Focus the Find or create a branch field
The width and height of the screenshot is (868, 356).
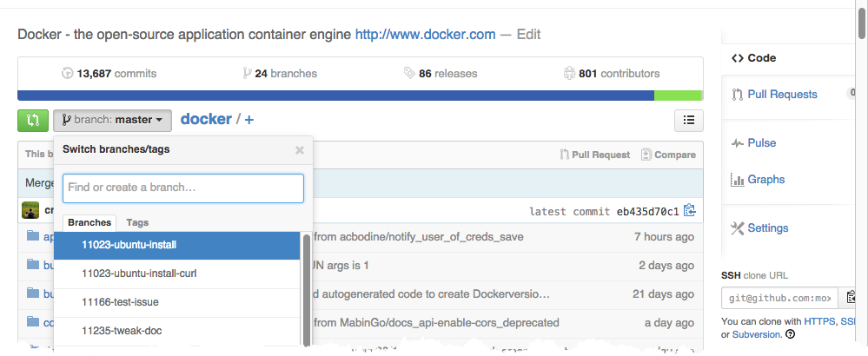pyautogui.click(x=183, y=188)
